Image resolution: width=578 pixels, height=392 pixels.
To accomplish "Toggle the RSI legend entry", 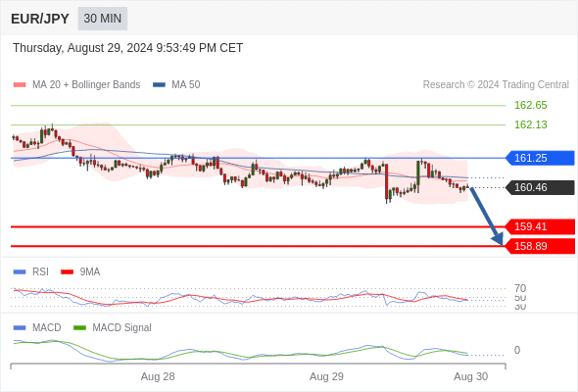I will tap(31, 271).
